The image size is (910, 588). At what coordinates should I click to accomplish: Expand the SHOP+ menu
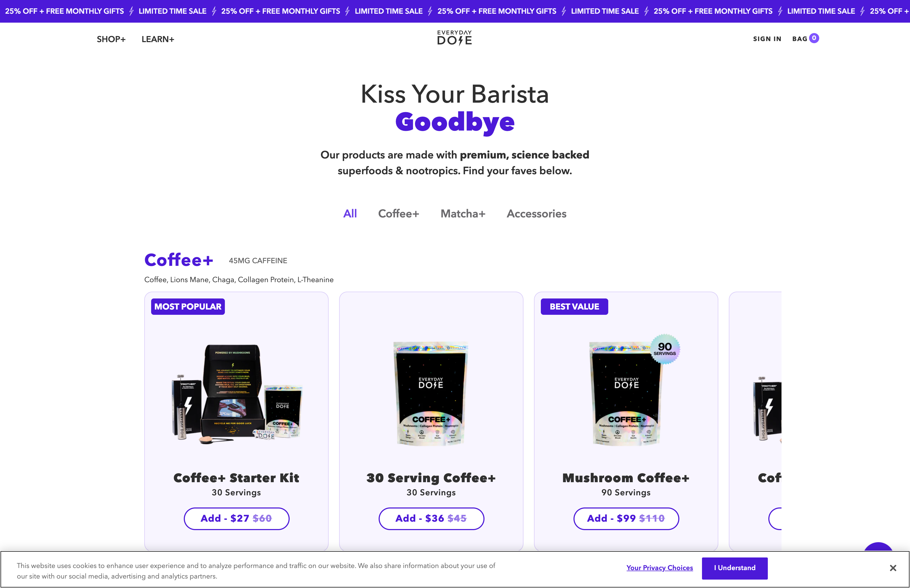point(111,39)
